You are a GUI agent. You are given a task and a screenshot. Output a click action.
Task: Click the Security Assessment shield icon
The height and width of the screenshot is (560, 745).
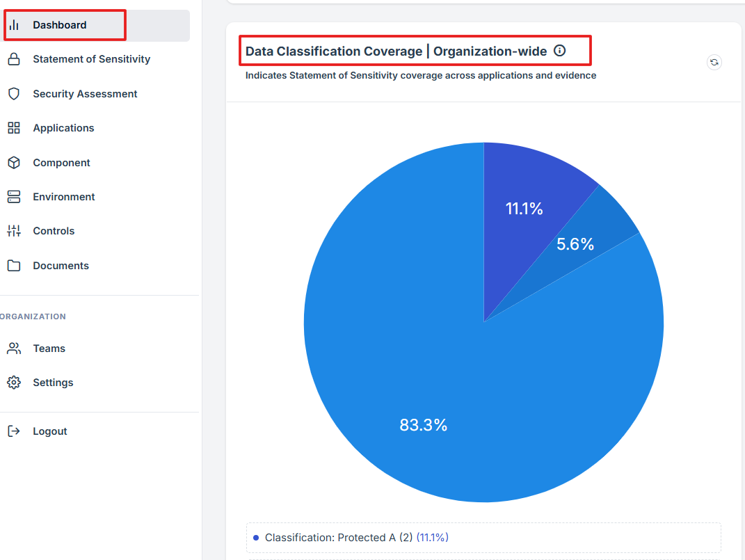14,94
